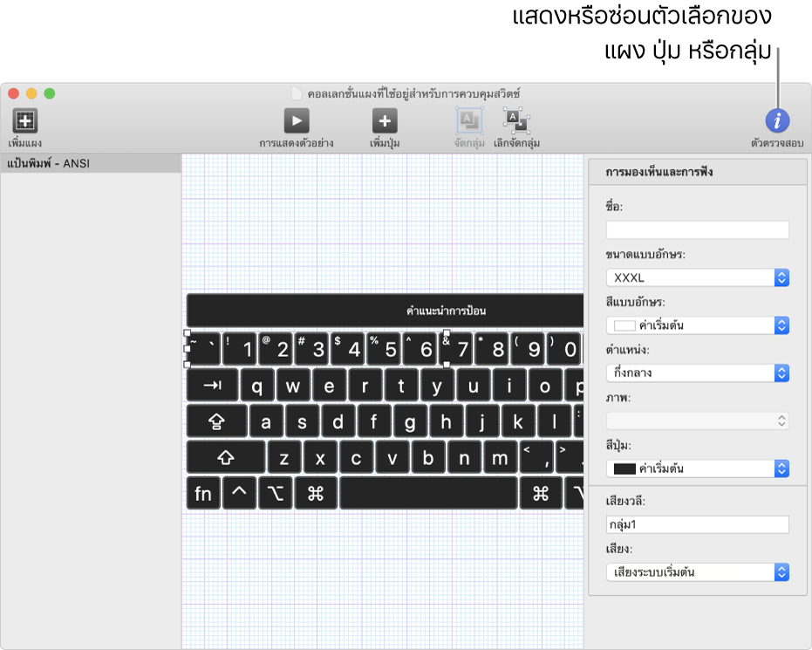Click the white font color swatch
The height and width of the screenshot is (650, 812).
tap(624, 325)
